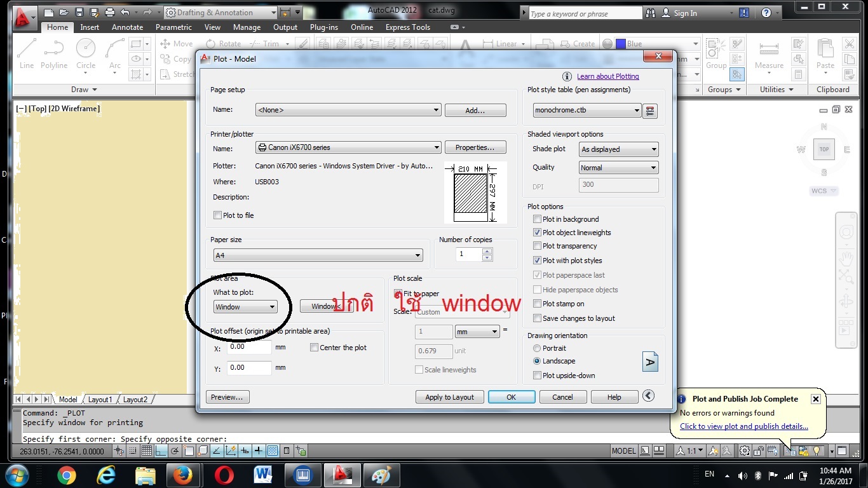The image size is (868, 488).
Task: Check the Center the plot option
Action: (314, 348)
